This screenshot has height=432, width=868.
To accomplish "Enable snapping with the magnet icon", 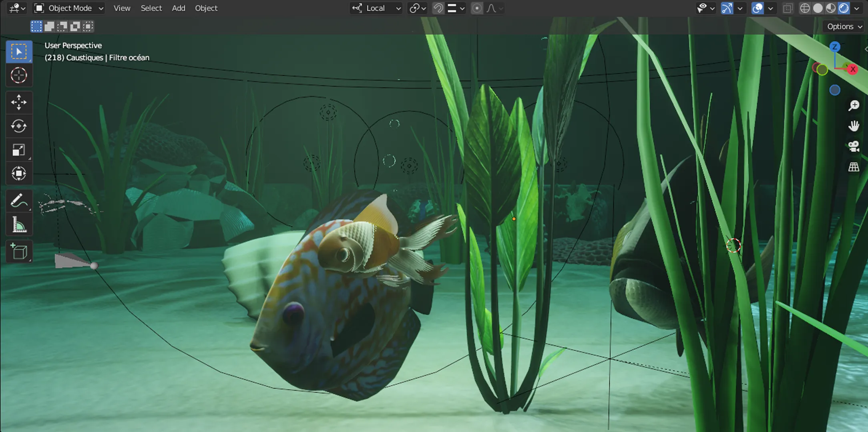I will pyautogui.click(x=438, y=8).
